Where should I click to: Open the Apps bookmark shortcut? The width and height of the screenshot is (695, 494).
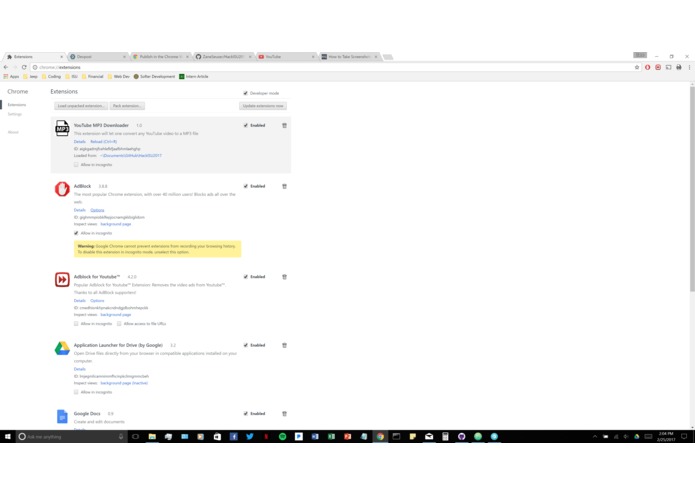12,77
